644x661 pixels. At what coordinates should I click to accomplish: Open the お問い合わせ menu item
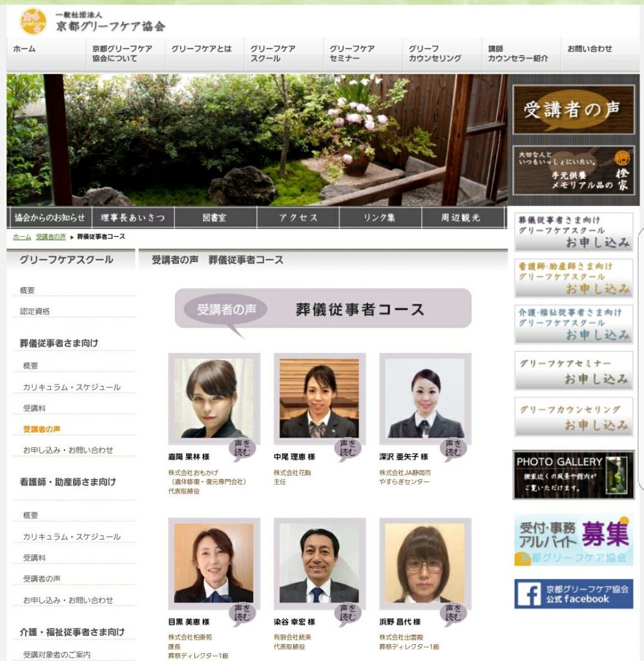pyautogui.click(x=589, y=49)
